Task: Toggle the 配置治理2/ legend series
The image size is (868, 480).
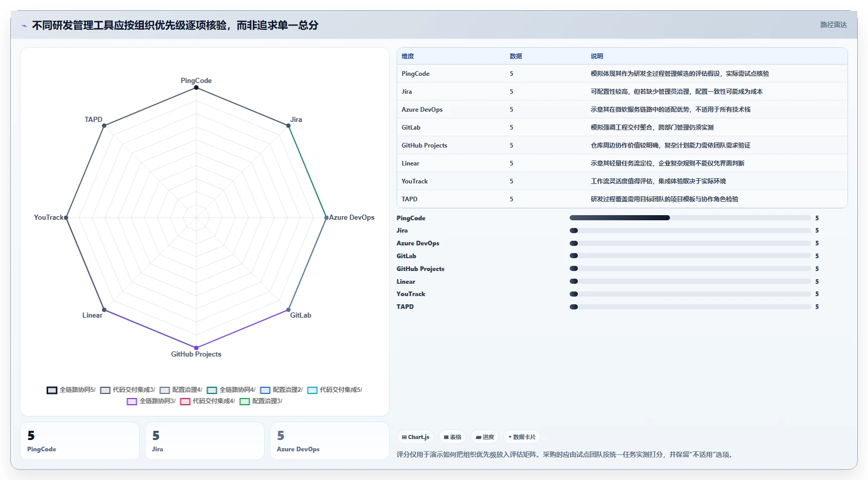Action: pos(281,390)
